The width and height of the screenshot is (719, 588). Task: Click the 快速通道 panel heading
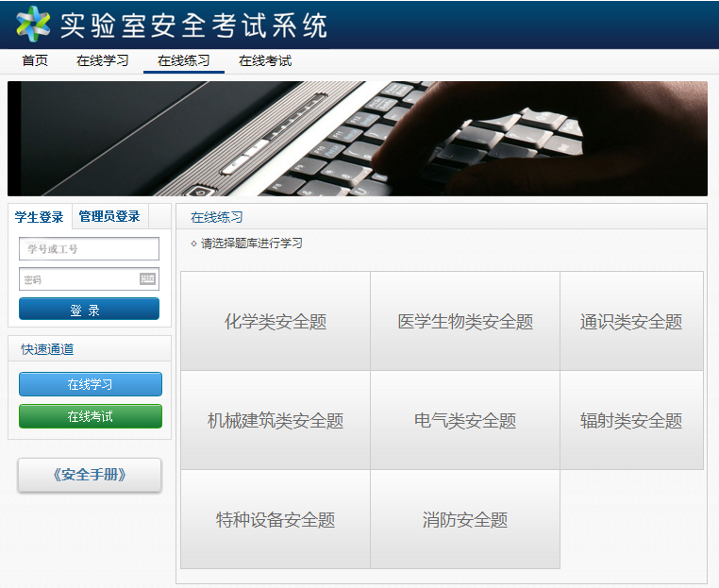click(x=47, y=349)
